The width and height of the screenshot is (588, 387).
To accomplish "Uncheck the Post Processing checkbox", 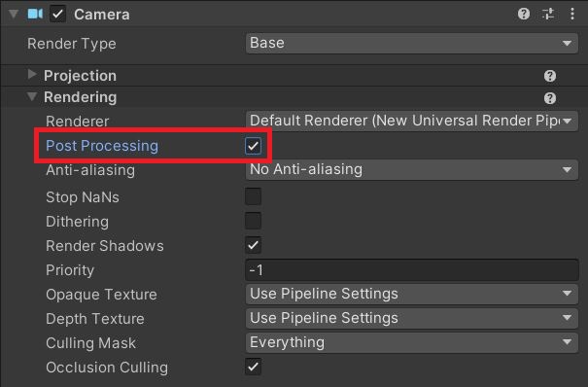I will tap(253, 146).
